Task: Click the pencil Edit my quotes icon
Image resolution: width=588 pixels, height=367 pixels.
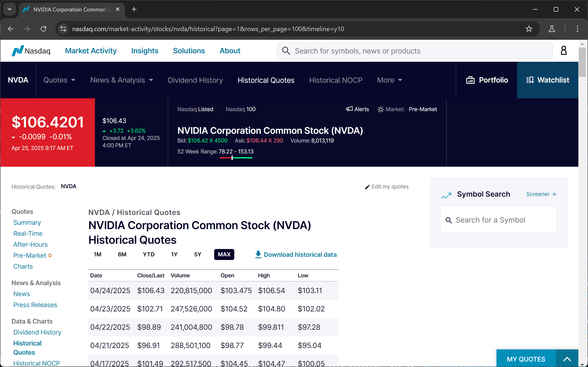Action: (367, 187)
